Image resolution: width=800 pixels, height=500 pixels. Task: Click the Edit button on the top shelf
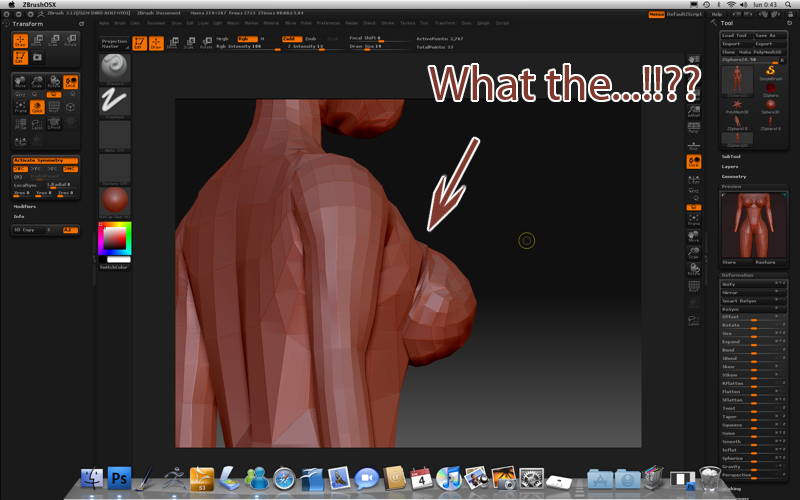tap(139, 43)
